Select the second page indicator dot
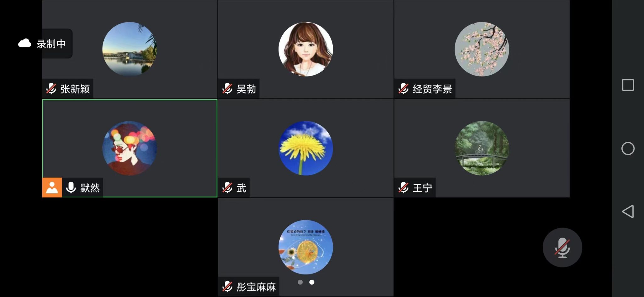The height and width of the screenshot is (297, 644). coord(312,282)
